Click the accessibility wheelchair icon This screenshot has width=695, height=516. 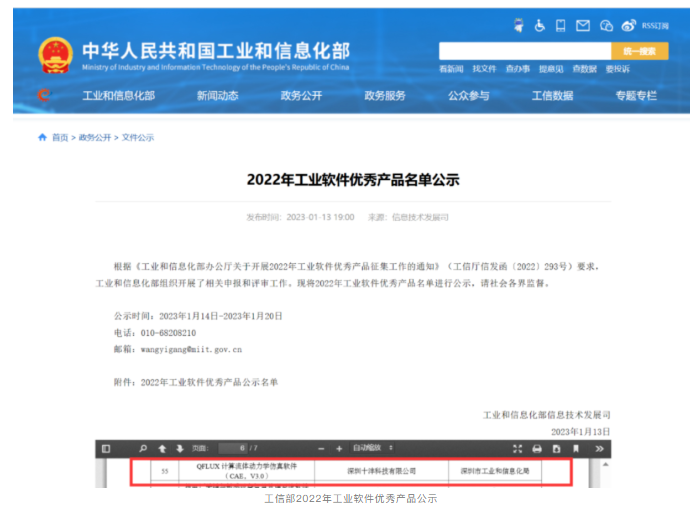540,25
